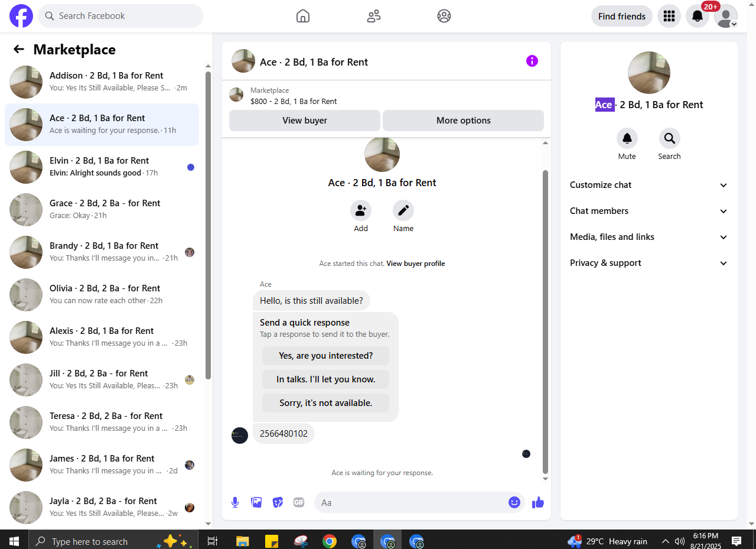Click the conversation list scrollbar

[208, 225]
